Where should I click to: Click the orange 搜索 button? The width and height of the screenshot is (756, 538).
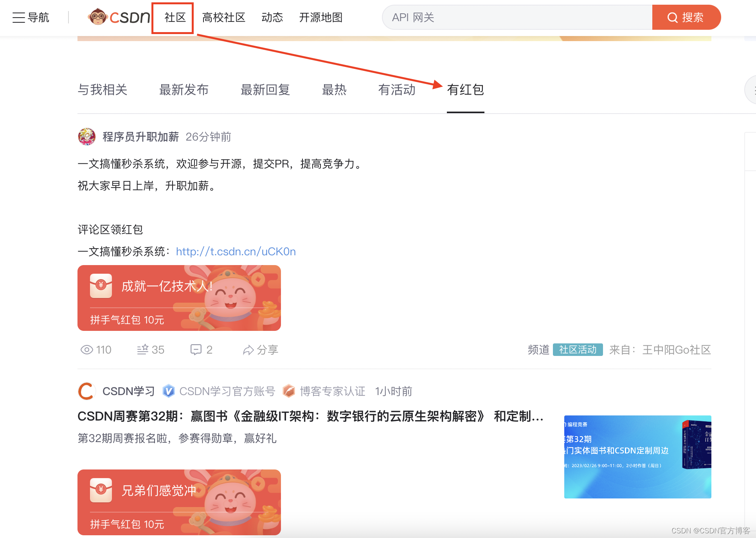686,17
